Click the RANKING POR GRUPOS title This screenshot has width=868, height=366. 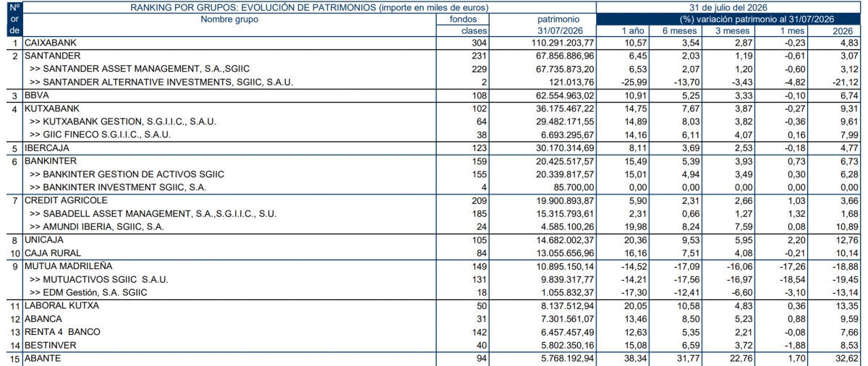point(309,7)
